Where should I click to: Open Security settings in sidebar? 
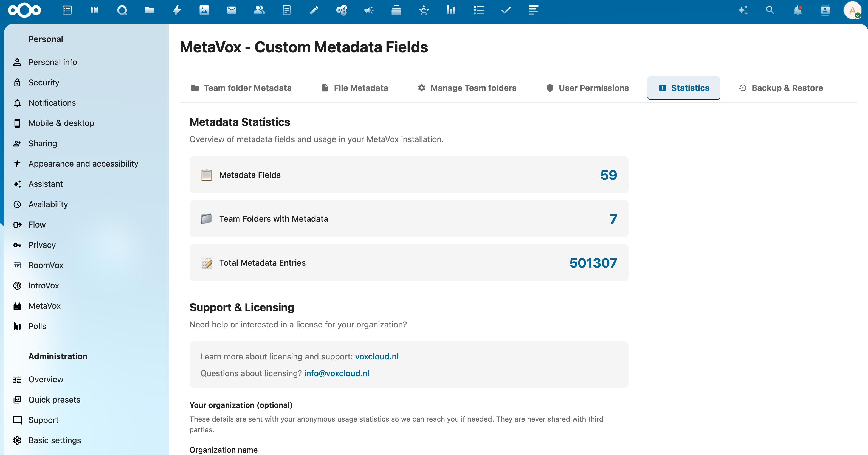coord(86,83)
